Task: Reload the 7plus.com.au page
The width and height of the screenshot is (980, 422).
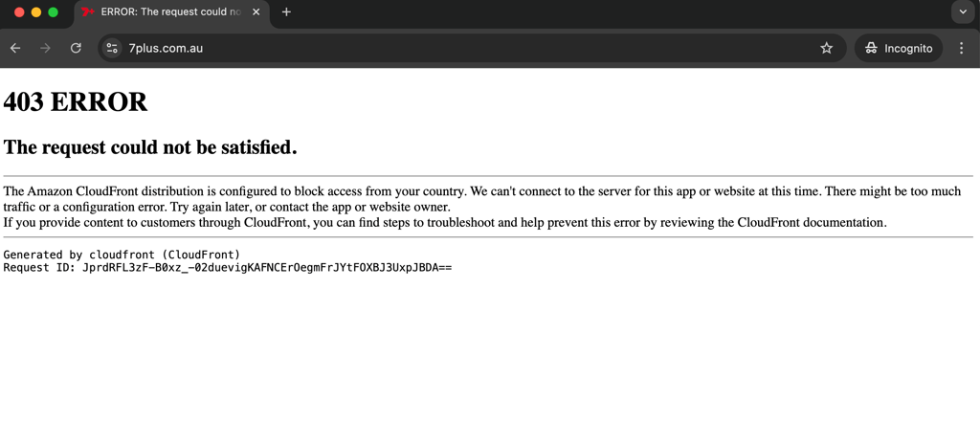Action: (76, 48)
